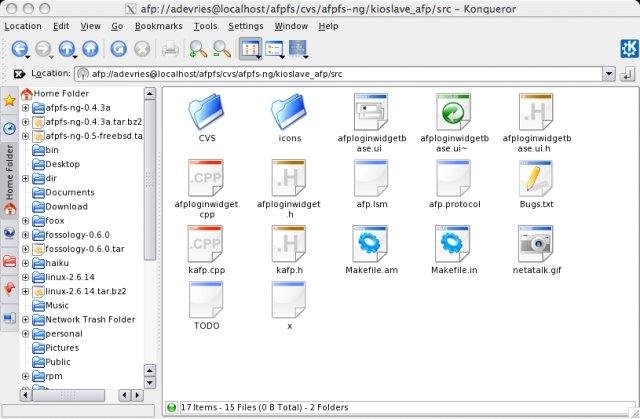The height and width of the screenshot is (419, 640).
Task: Print using the printer icon
Action: click(x=170, y=49)
